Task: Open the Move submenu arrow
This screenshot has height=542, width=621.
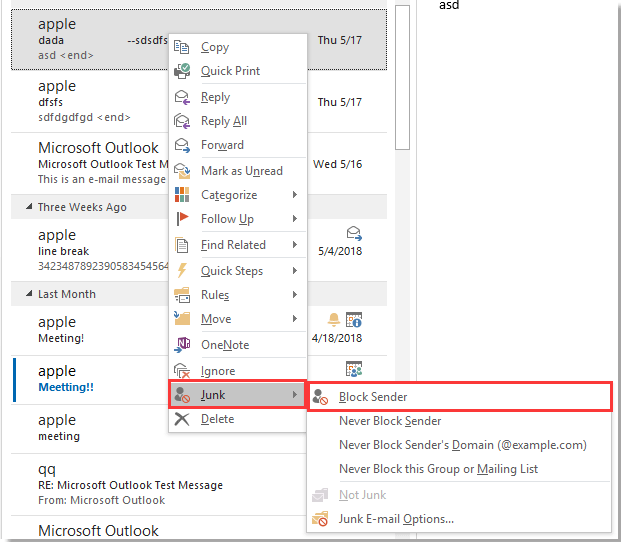Action: (x=295, y=319)
